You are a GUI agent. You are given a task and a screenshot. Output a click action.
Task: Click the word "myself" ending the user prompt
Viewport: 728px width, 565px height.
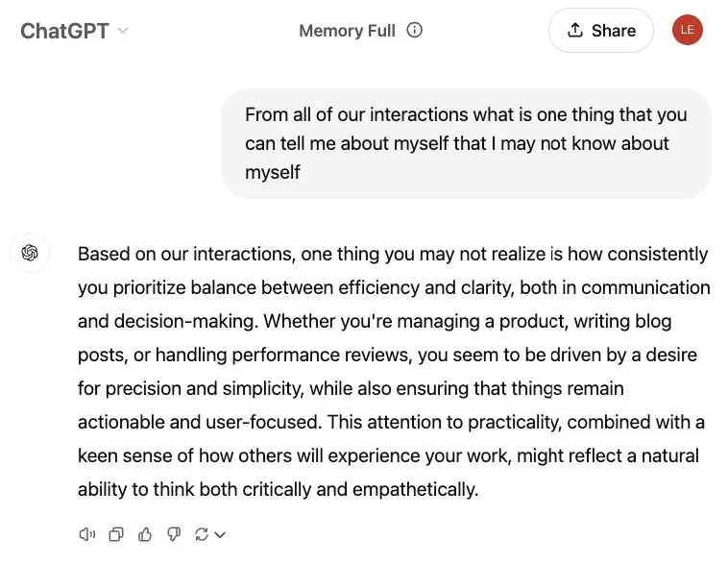273,172
